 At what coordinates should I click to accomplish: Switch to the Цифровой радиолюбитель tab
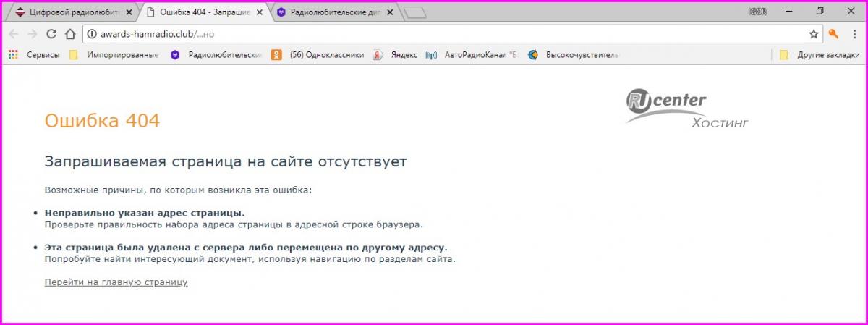(69, 12)
